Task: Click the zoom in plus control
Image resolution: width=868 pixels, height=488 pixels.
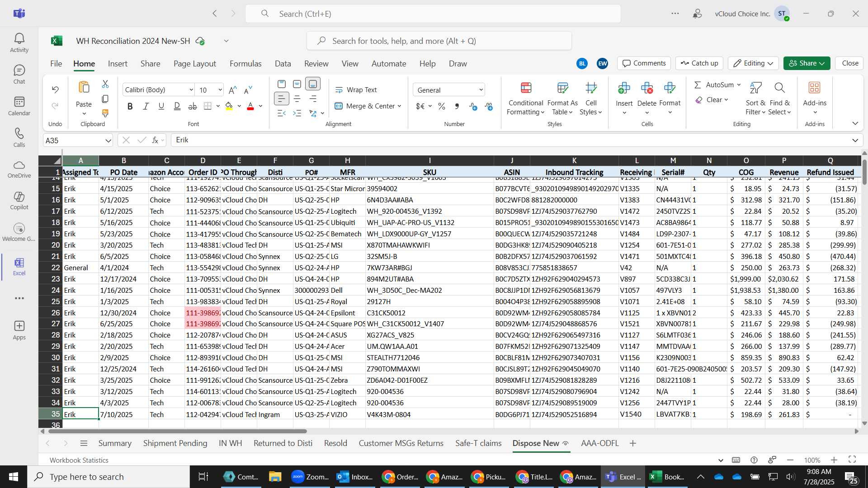Action: point(834,460)
